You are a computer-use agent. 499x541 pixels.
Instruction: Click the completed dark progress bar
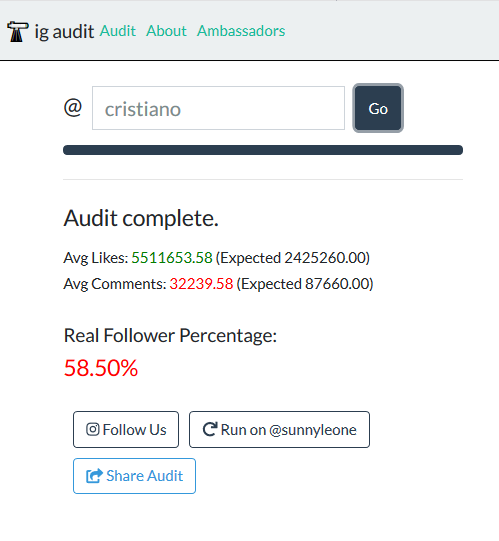263,150
